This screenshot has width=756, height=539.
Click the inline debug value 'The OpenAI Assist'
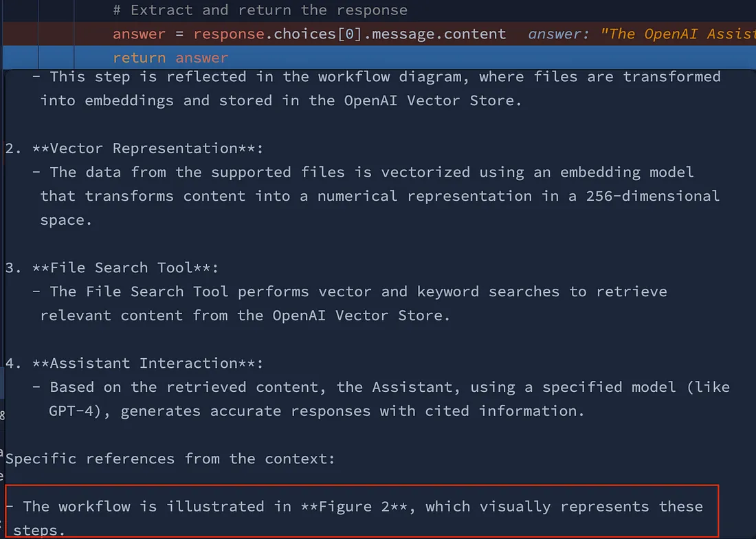678,34
